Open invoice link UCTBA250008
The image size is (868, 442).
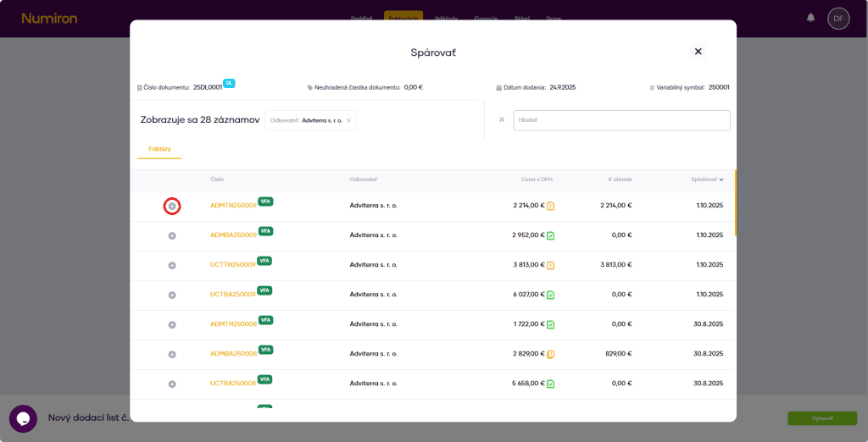coord(233,384)
